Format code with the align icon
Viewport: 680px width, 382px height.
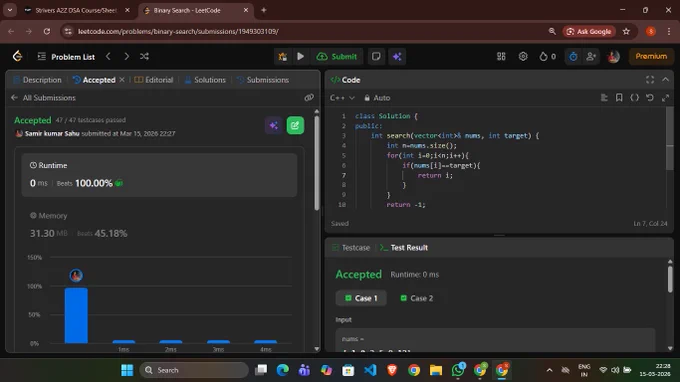(604, 98)
